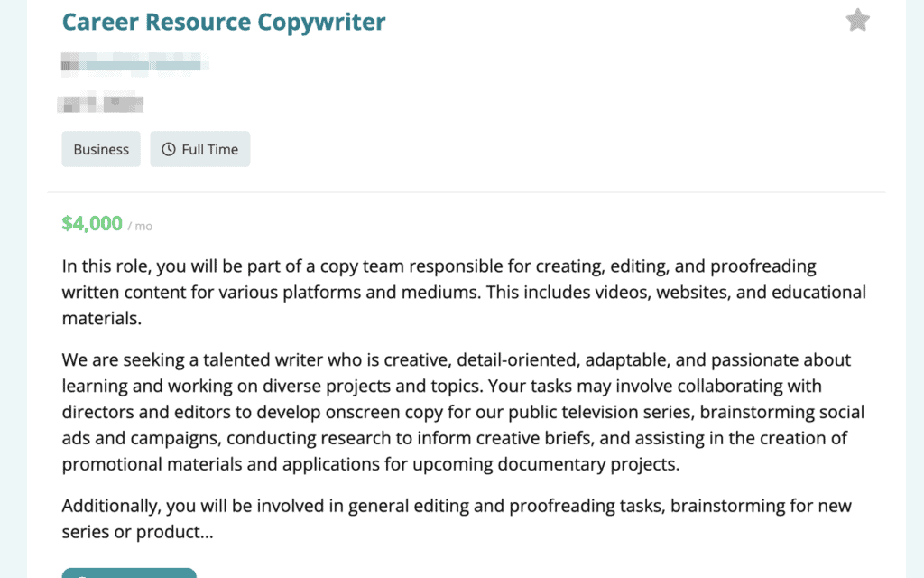
Task: Expand truncated text at "series or product…"
Action: coord(138,532)
